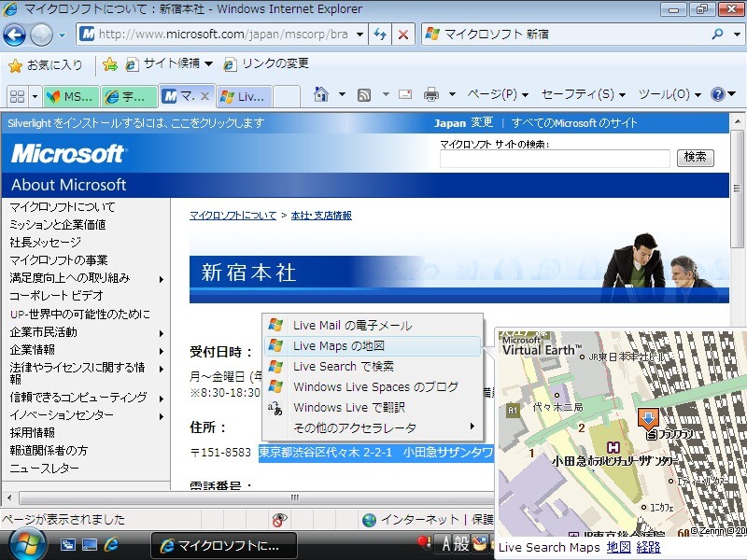Open the search provider dropdown arrow
The height and width of the screenshot is (560, 747).
pyautogui.click(x=737, y=35)
